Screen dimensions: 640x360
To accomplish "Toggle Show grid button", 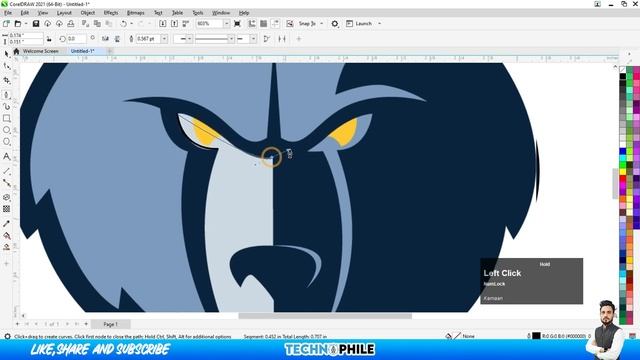I will 264,24.
